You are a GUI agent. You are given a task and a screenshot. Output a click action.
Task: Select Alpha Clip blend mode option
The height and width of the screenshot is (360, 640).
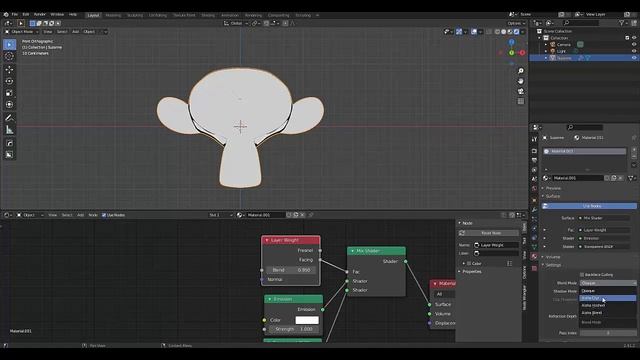(x=608, y=298)
